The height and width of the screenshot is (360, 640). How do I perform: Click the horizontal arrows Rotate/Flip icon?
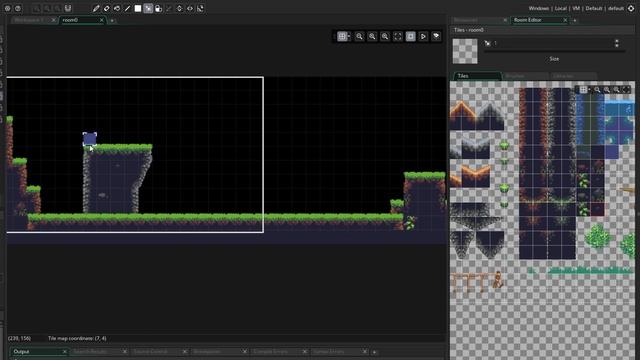[190, 8]
